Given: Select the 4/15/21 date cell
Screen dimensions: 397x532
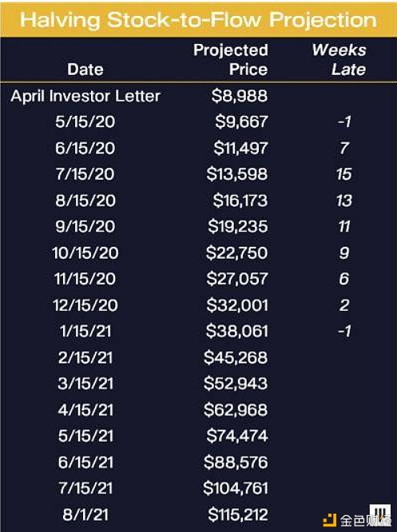Looking at the screenshot, I should [x=85, y=410].
